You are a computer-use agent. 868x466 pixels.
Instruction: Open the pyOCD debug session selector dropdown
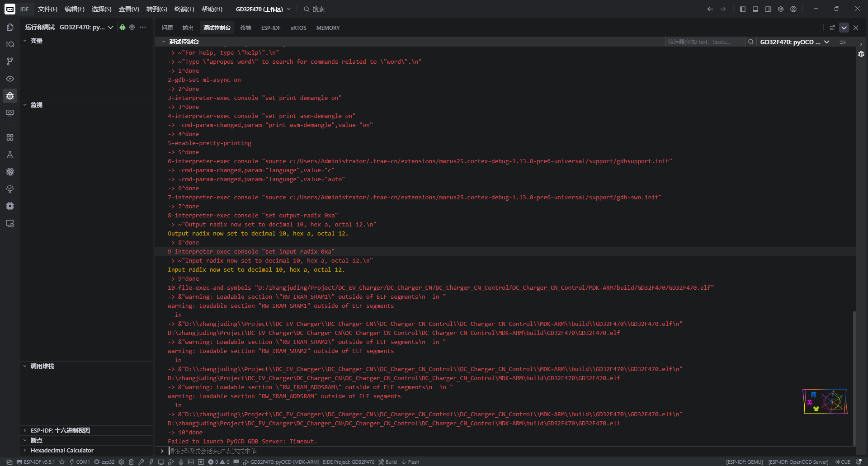click(x=794, y=42)
